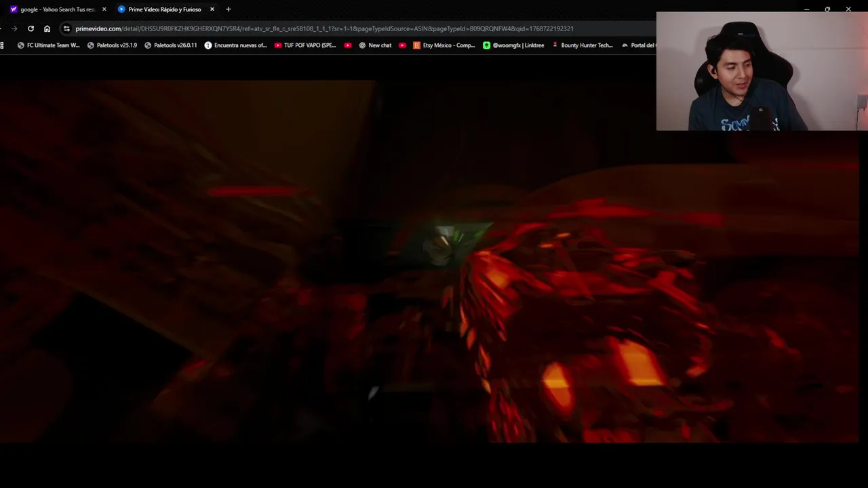Open the unlabeled YouTube bookmark before Etsy México
Viewport: 868px width, 488px height.
(402, 45)
